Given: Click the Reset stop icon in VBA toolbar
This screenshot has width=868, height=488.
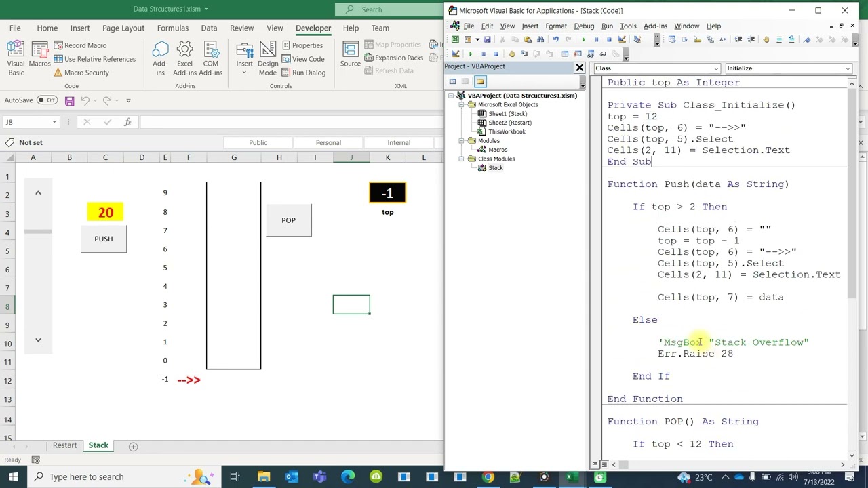Looking at the screenshot, I should click(x=608, y=39).
